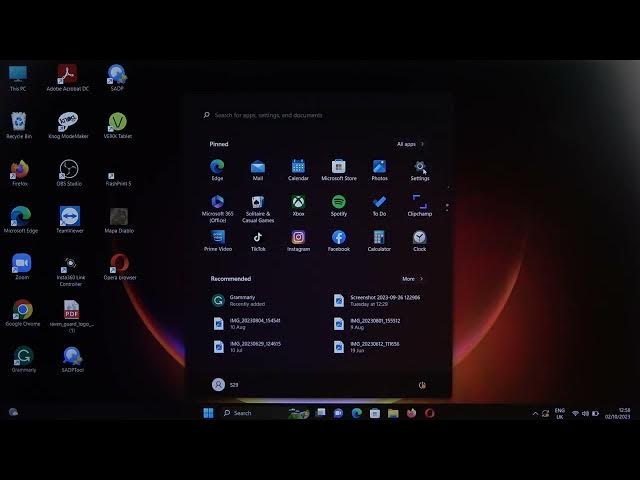Select Krisp ModeMaker desktop shortcut
The height and width of the screenshot is (480, 640).
68,125
